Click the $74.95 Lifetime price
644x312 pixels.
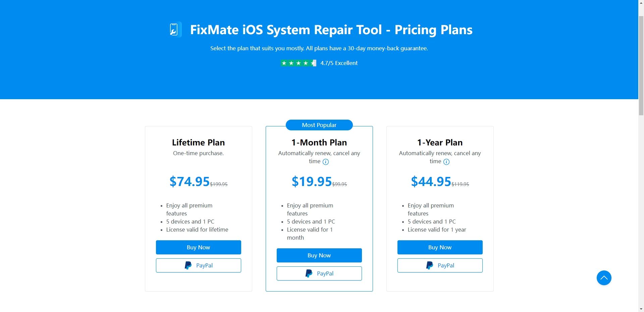click(x=189, y=181)
